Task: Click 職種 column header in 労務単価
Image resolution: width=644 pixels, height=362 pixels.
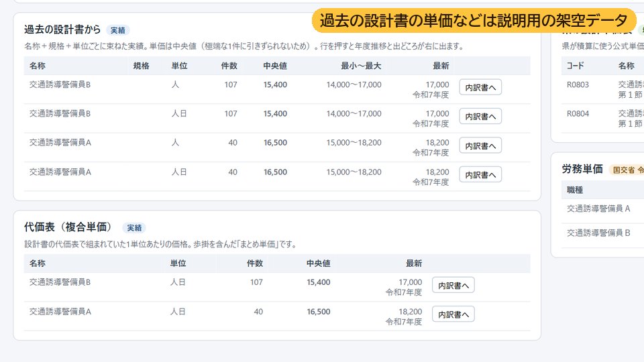Action: click(575, 190)
